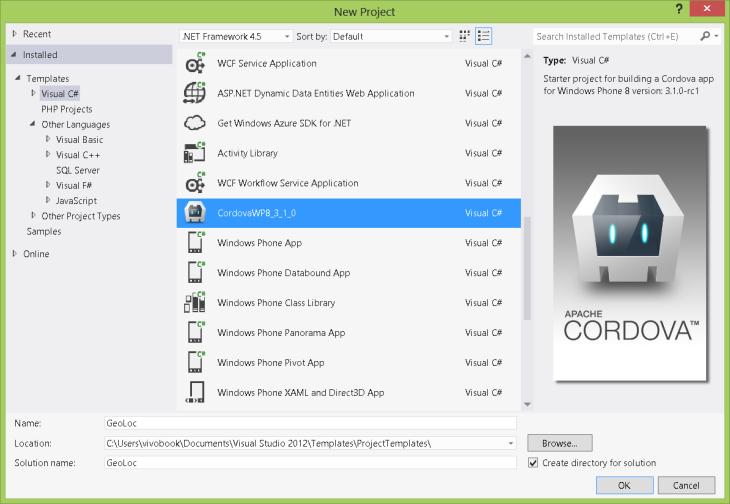This screenshot has height=504, width=730.
Task: Select Windows Phone Databound App template
Action: (x=349, y=273)
